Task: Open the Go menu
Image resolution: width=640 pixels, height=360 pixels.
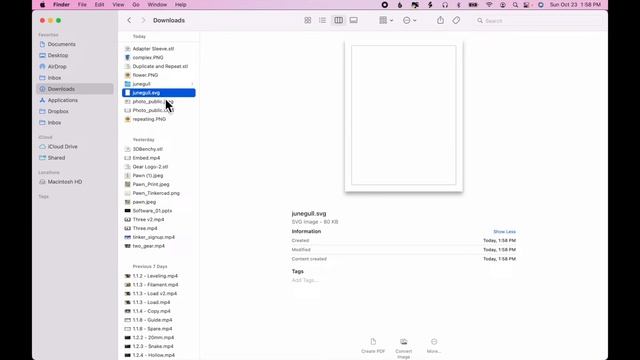Action: (136, 5)
